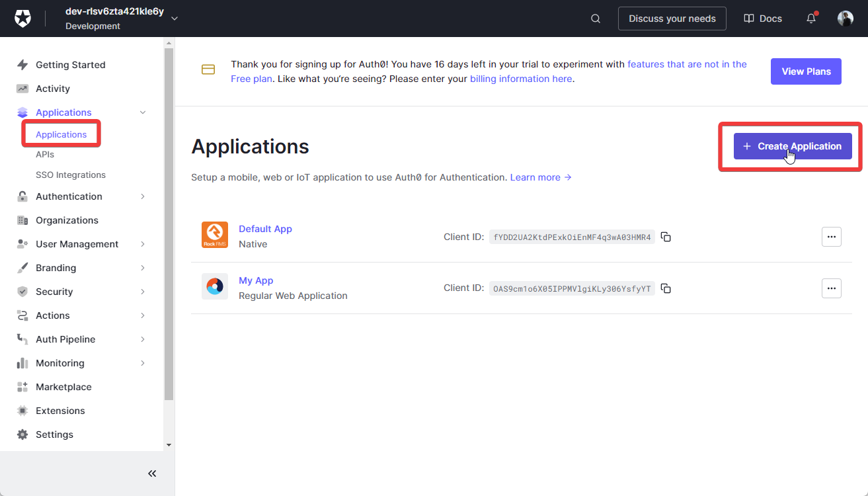Screen dimensions: 868x496
Task: Click the Regular Web Application label
Action: tap(293, 296)
